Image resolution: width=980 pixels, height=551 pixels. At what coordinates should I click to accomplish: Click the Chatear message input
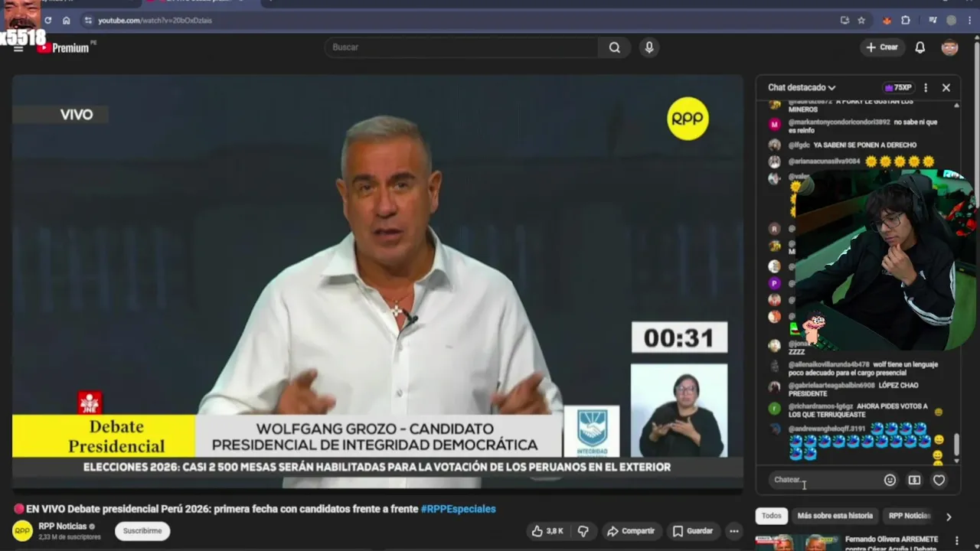(x=824, y=480)
